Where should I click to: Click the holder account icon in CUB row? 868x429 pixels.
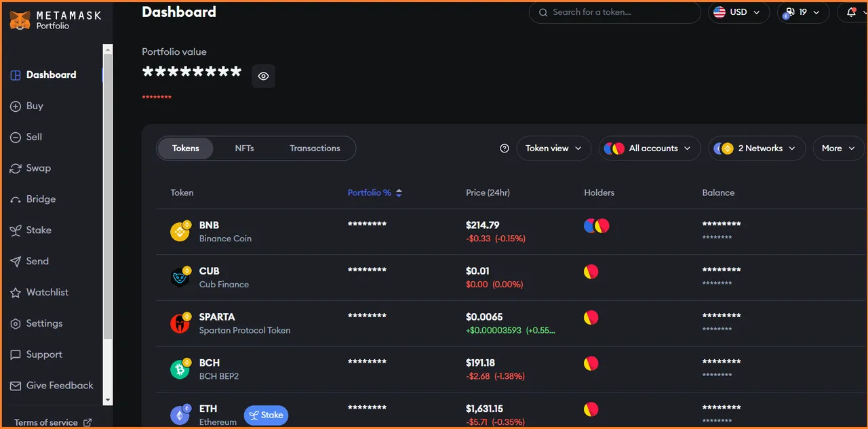[591, 272]
